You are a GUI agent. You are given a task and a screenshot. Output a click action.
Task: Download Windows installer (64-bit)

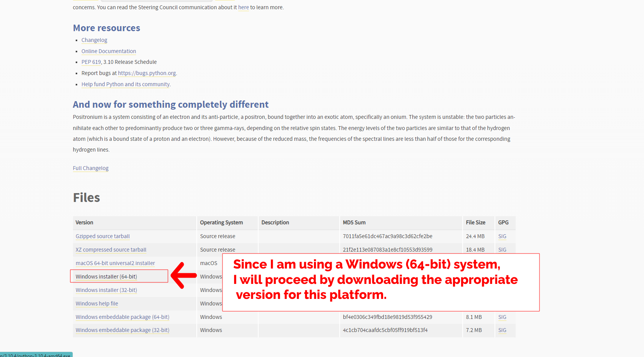pos(106,277)
